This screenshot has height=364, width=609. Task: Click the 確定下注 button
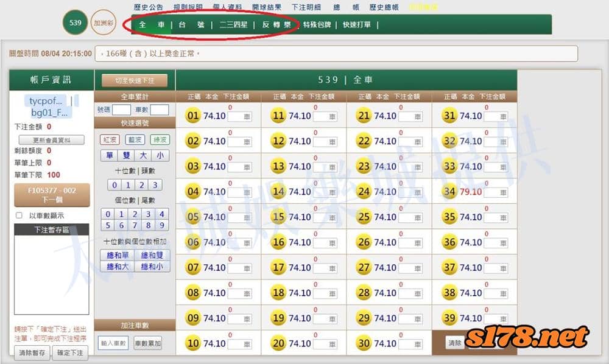(x=70, y=353)
